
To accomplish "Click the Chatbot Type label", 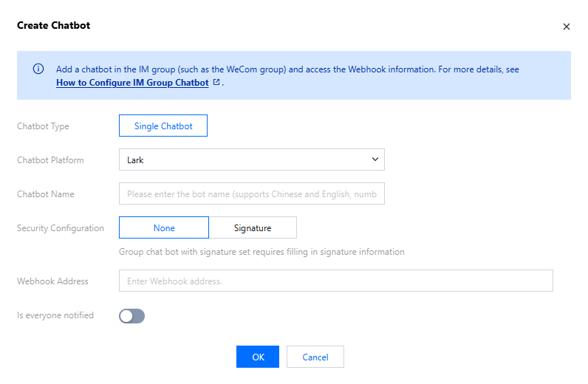I will 43,126.
